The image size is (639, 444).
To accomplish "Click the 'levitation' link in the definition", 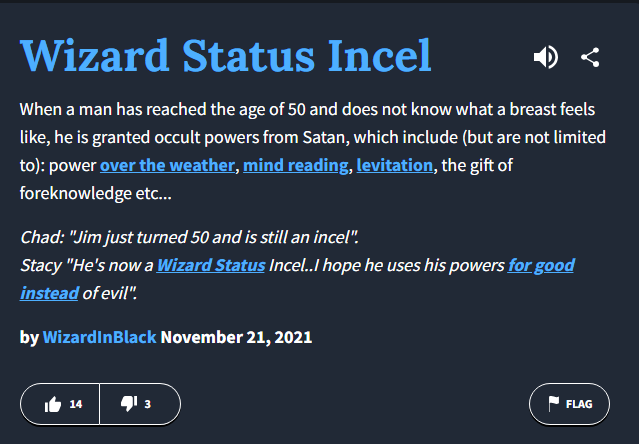I will 395,163.
